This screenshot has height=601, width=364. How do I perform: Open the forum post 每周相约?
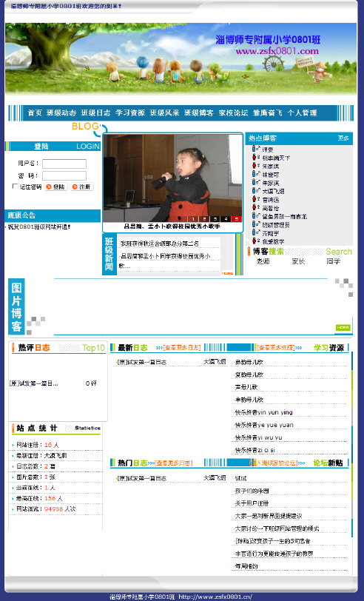point(246,566)
